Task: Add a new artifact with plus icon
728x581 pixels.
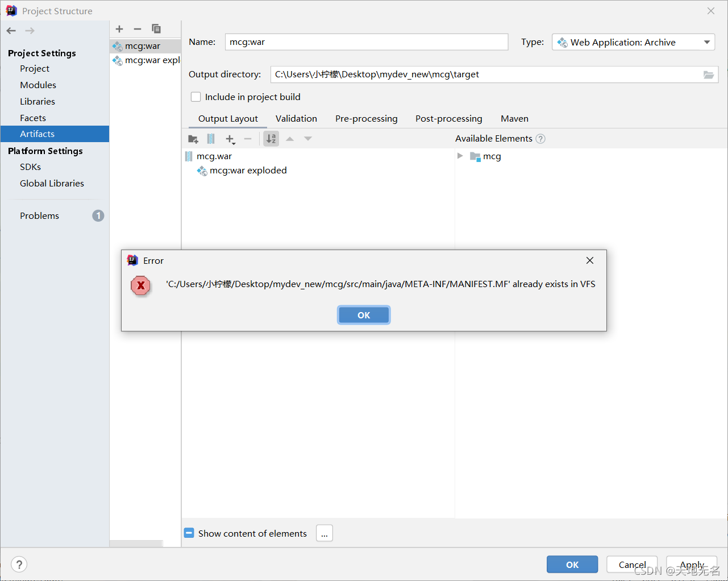Action: (119, 29)
